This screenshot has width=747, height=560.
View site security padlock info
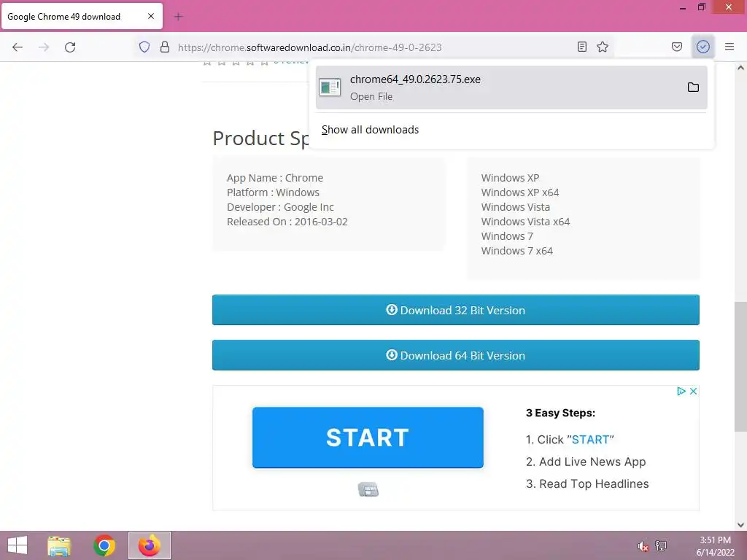point(165,47)
